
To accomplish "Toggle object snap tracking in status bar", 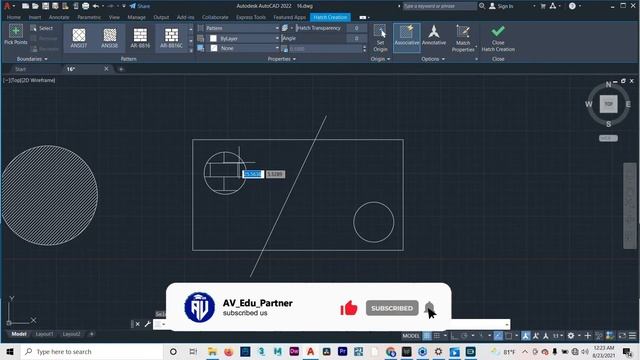I will pyautogui.click(x=498, y=336).
